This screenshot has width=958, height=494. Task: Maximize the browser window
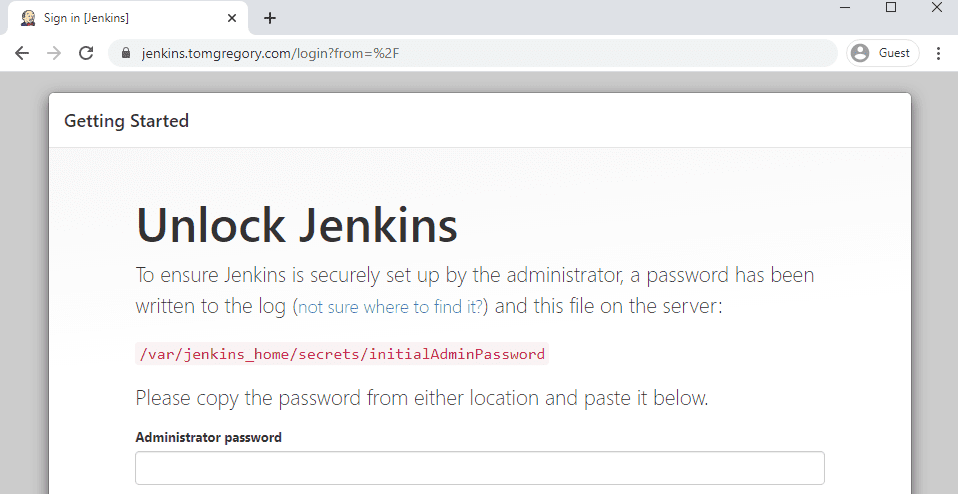coord(891,8)
